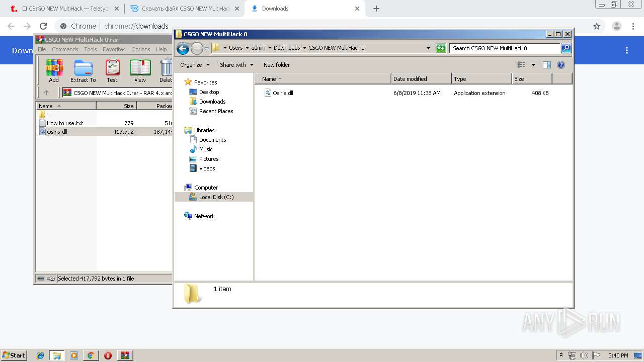Open Pictures library
The width and height of the screenshot is (644, 362).
click(204, 159)
